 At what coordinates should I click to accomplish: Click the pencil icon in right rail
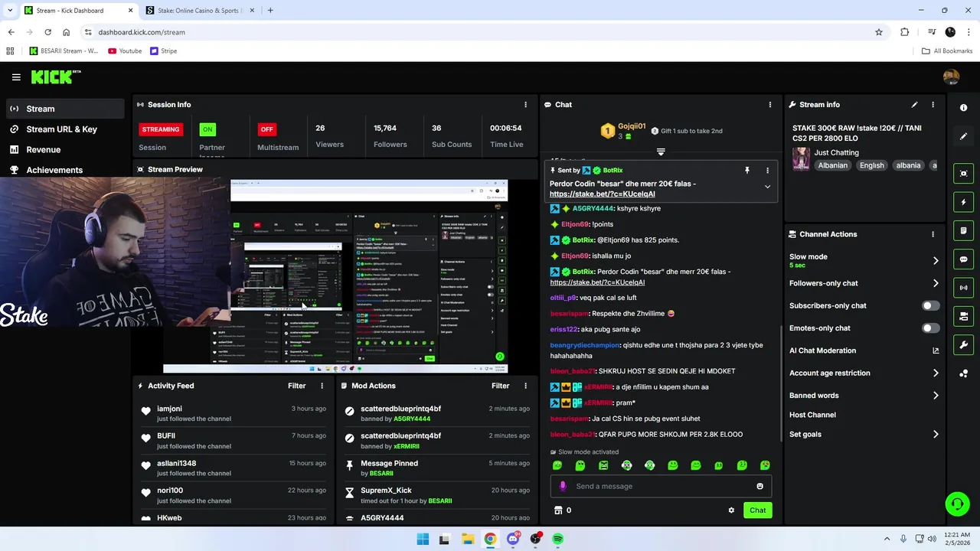pos(963,136)
